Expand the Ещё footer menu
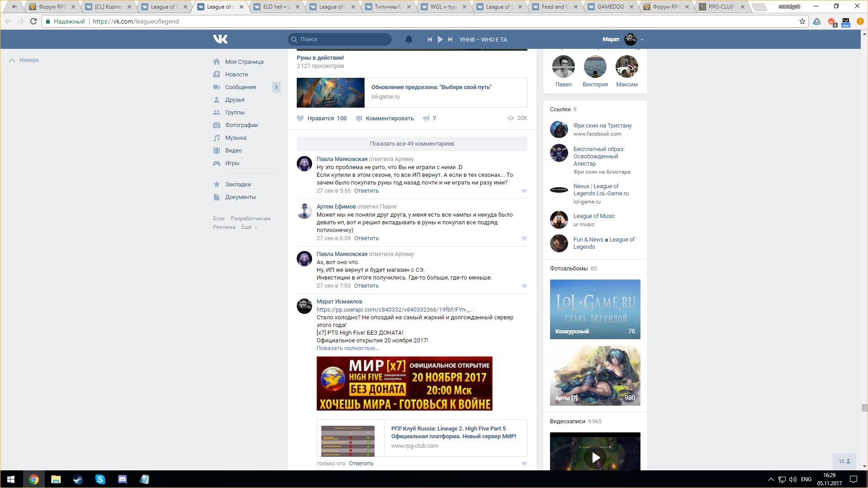Screen dimensions: 868x488 point(249,227)
